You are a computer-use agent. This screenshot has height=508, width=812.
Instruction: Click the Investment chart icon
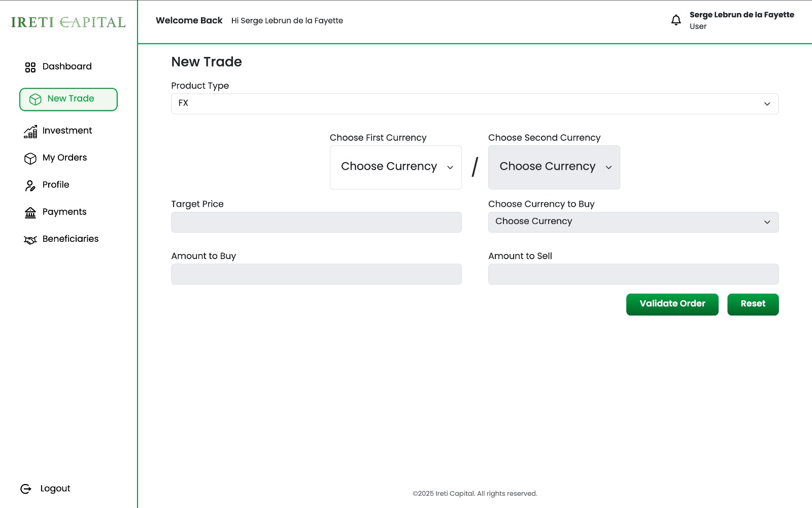pyautogui.click(x=30, y=132)
